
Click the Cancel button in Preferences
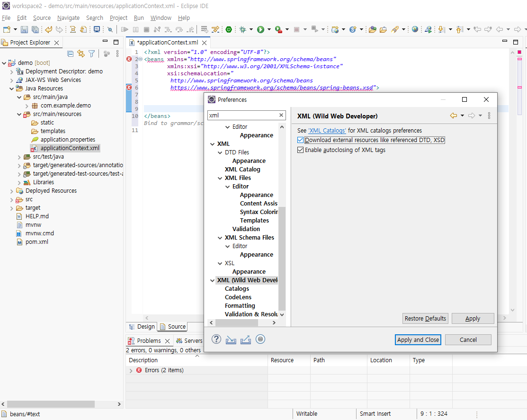[x=468, y=340]
